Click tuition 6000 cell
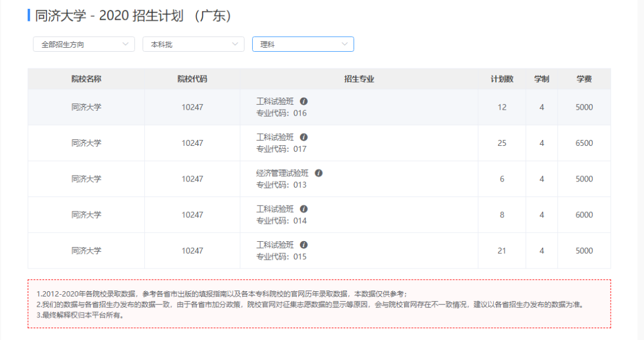Screen dimensions: 644x340 [584, 215]
